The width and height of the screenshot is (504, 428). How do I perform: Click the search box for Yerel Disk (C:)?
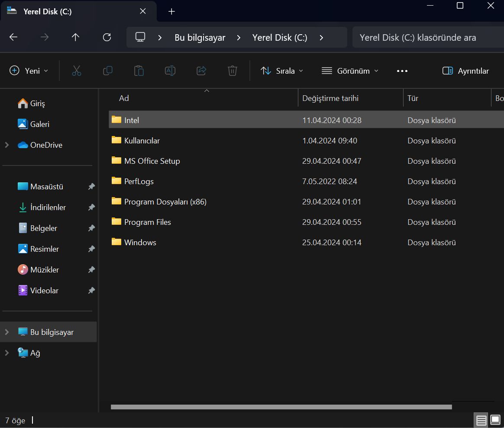point(426,37)
